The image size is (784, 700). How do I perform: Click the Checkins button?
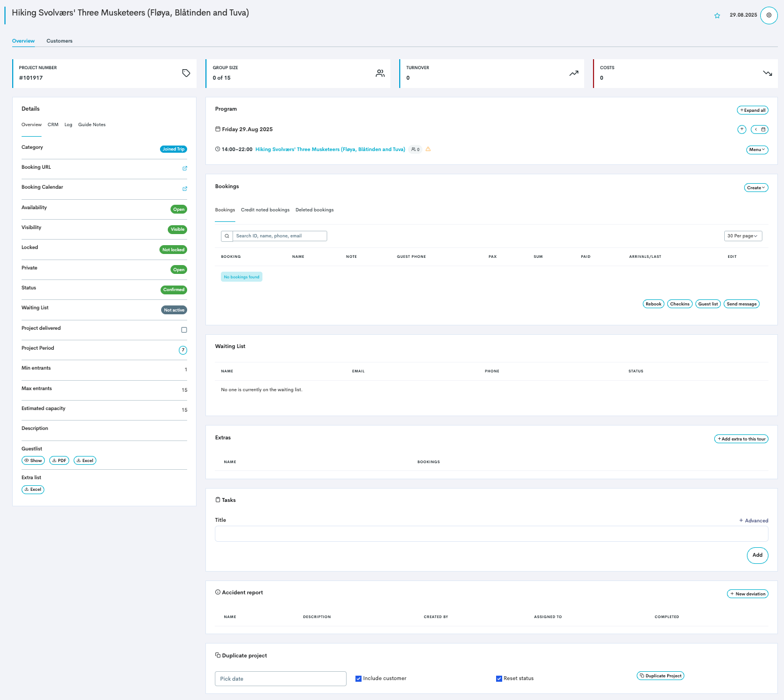pos(680,304)
